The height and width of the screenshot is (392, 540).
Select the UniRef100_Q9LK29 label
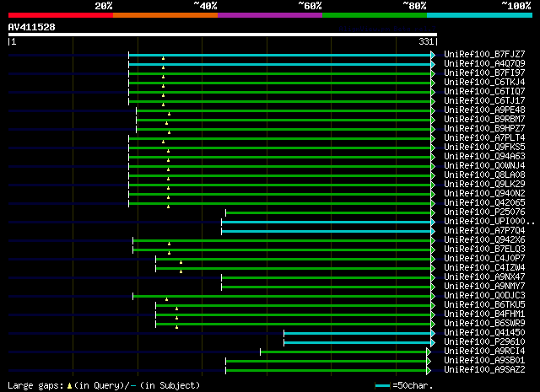(x=484, y=184)
